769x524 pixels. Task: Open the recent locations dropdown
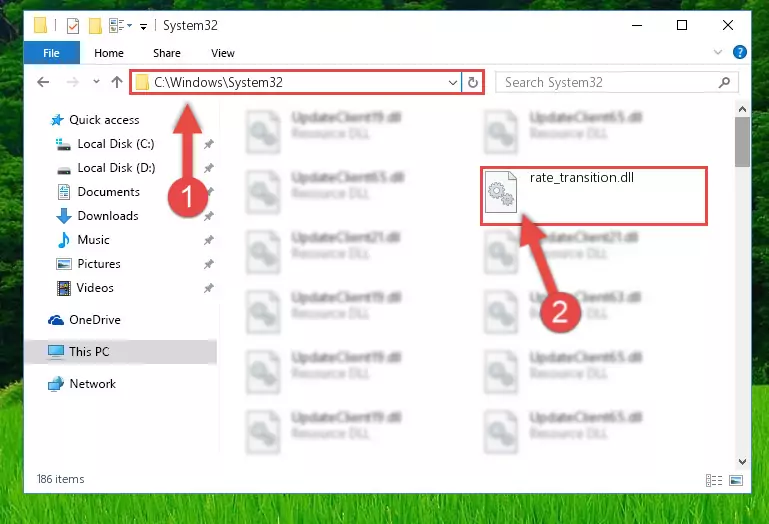tap(96, 81)
